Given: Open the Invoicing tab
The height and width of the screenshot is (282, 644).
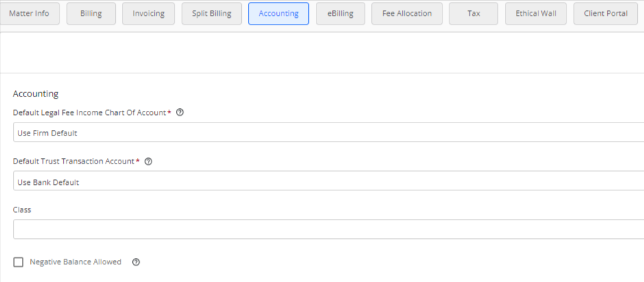Looking at the screenshot, I should (x=148, y=14).
